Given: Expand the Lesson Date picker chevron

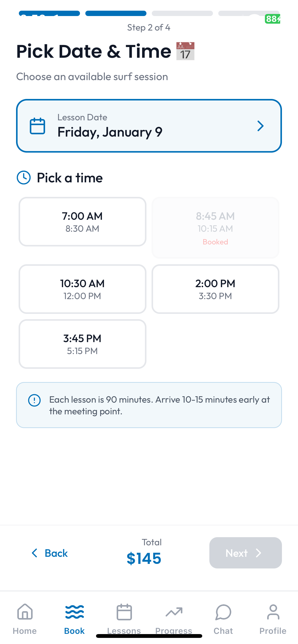Looking at the screenshot, I should tap(261, 126).
